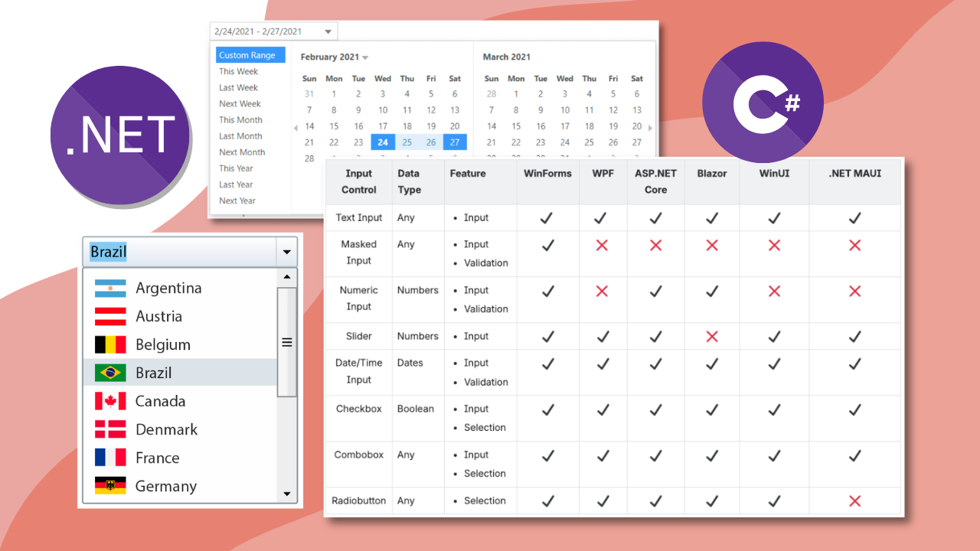
Task: Click Blazor column header
Action: click(712, 174)
